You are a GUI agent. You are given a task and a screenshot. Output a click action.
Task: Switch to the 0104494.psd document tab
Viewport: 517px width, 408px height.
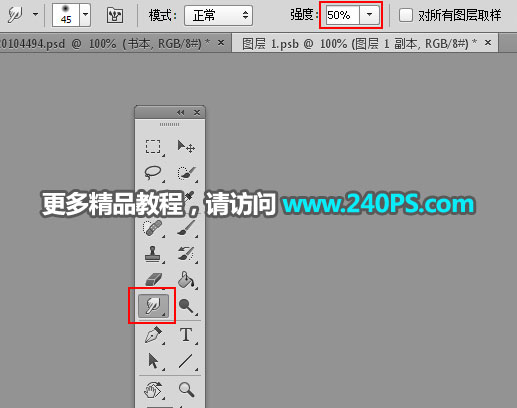[105, 43]
